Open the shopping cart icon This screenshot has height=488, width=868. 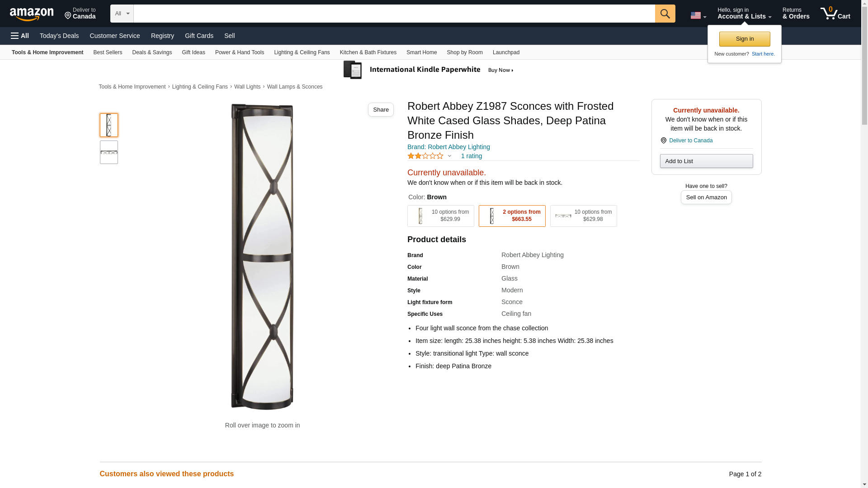(x=835, y=14)
